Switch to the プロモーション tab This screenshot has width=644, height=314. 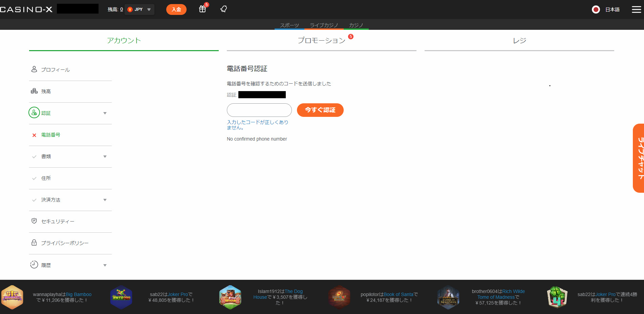[x=321, y=41]
